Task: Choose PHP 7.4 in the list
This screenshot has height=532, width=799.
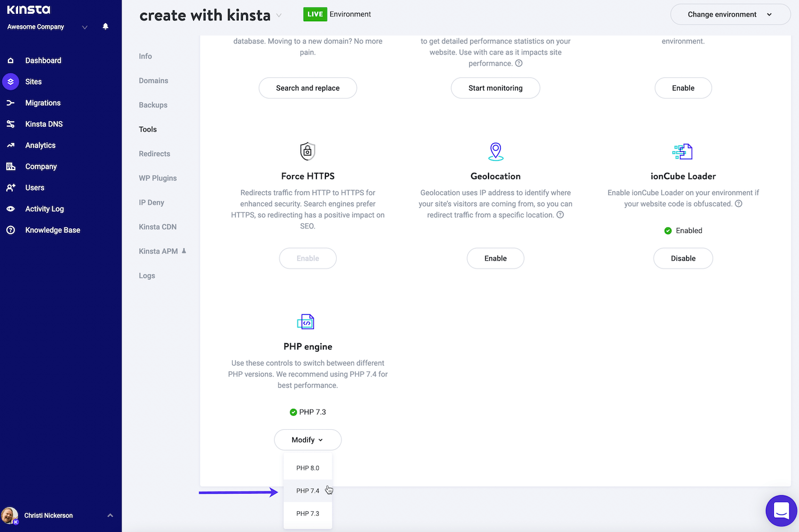Action: coord(308,491)
